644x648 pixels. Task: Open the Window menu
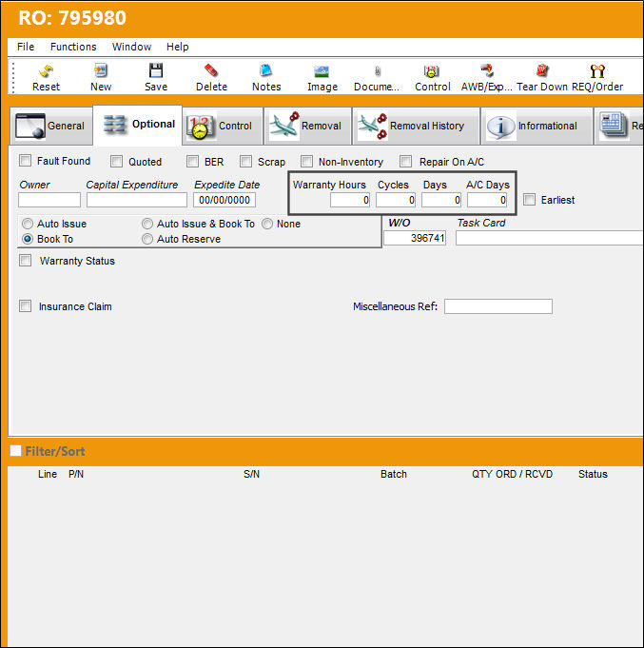[131, 47]
